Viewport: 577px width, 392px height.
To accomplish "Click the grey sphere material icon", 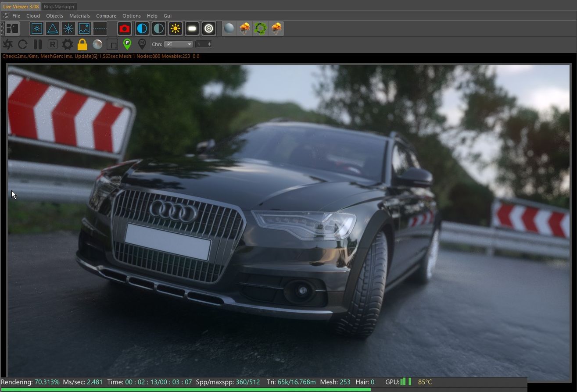I will click(x=229, y=29).
